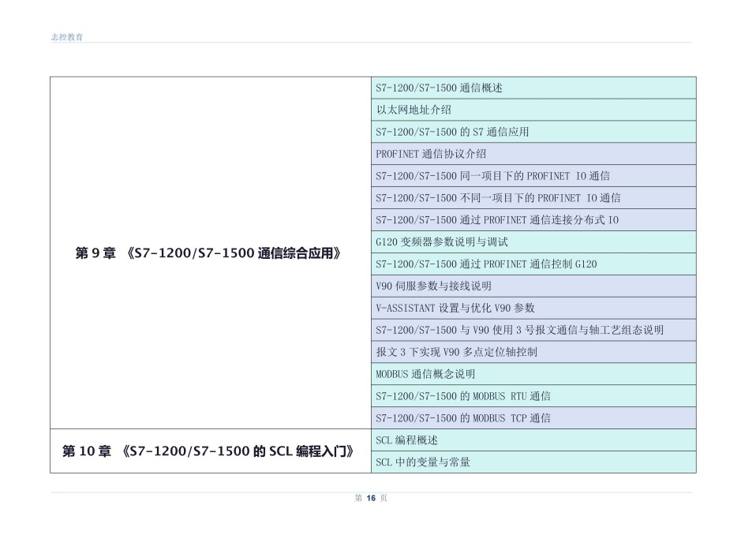
Task: Click row S7-1200/S7-1500 的 S7 通信应用
Action: pos(533,132)
